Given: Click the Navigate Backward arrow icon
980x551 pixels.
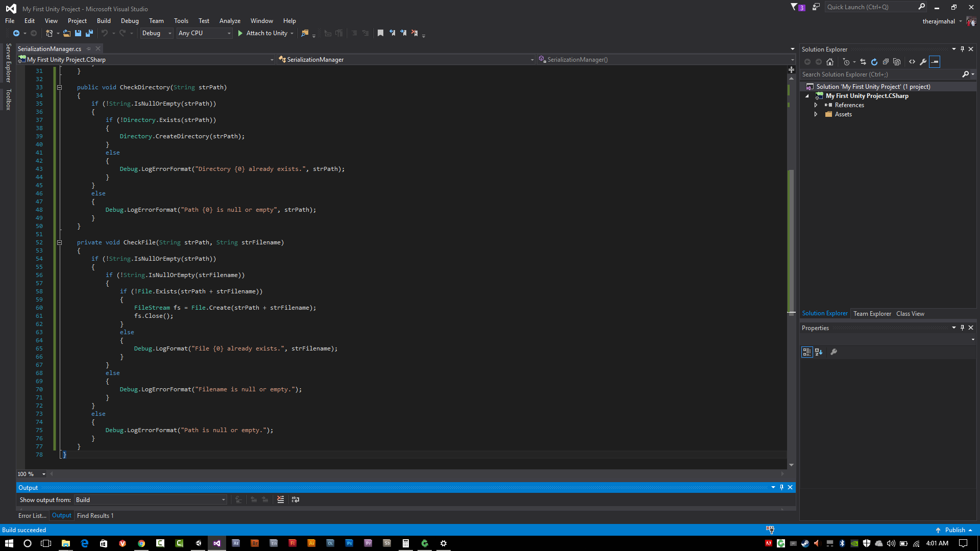Looking at the screenshot, I should point(16,33).
